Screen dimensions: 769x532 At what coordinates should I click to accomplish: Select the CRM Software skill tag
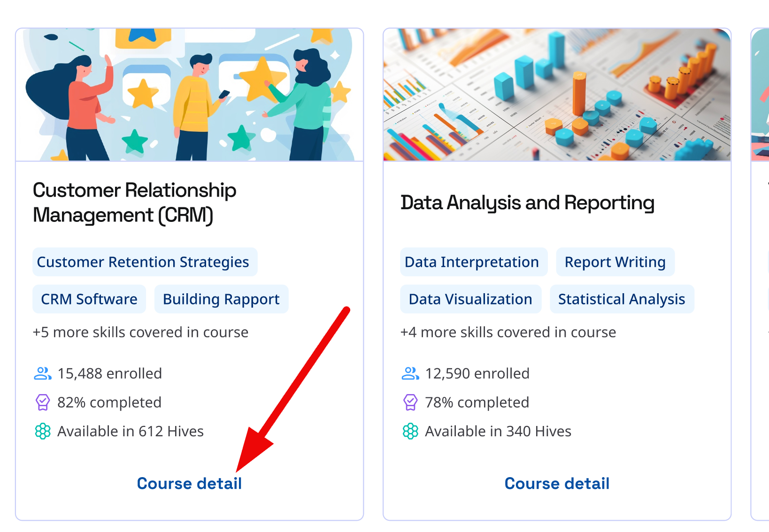coord(89,299)
